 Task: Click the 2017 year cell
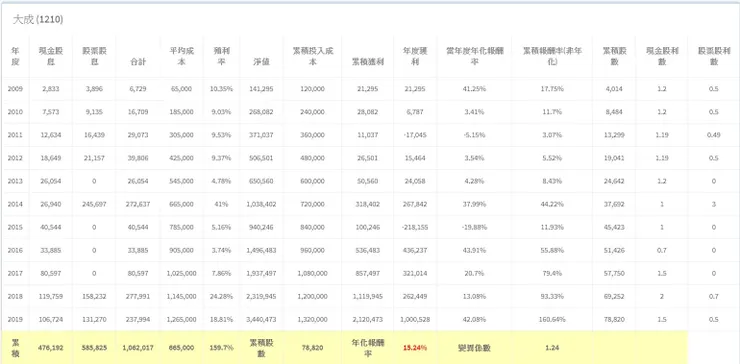coord(16,273)
